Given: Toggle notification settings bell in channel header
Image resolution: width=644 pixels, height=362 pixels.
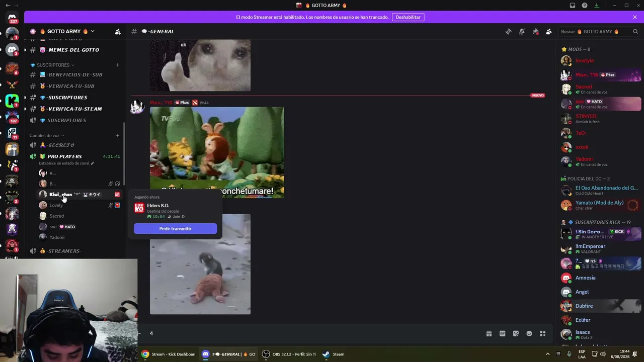Looking at the screenshot, I should click(522, 32).
